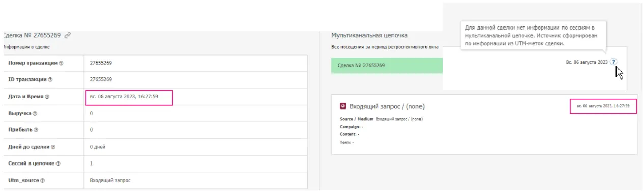
Task: Click the session title Входящий запрос / (none)
Action: tap(387, 106)
